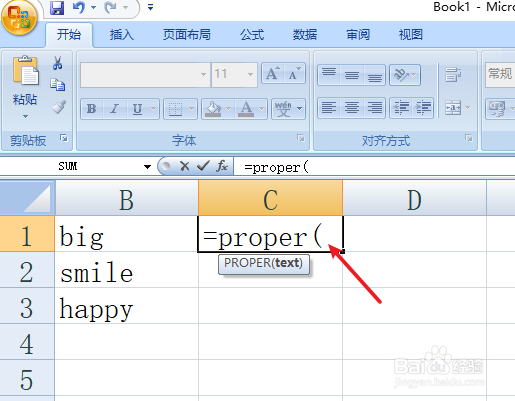Viewport: 515px width, 401px height.
Task: Open the font name combo box
Action: [145, 75]
